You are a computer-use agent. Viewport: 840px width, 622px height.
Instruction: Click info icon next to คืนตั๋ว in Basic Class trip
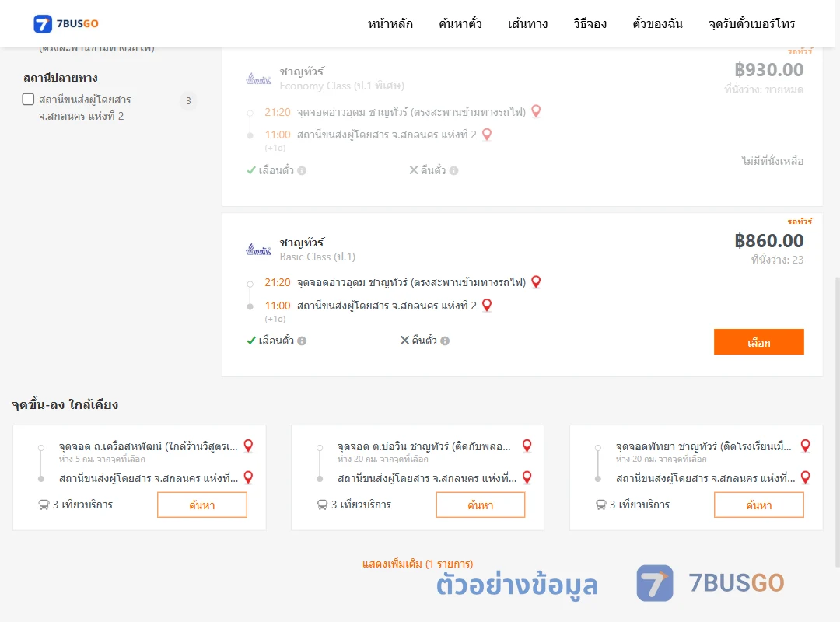point(445,341)
